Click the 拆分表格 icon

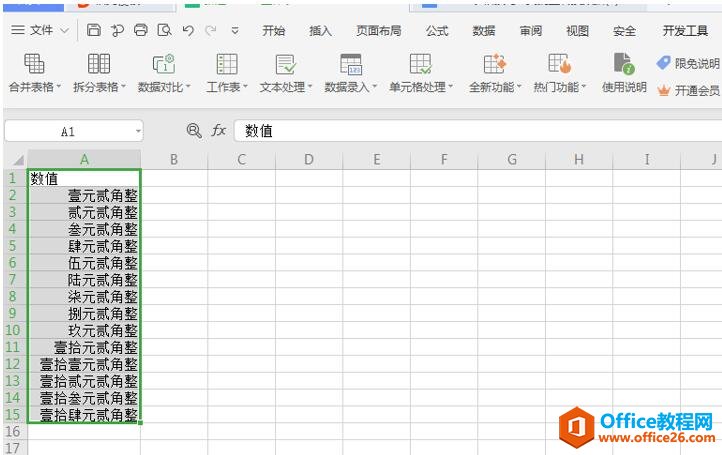click(99, 64)
